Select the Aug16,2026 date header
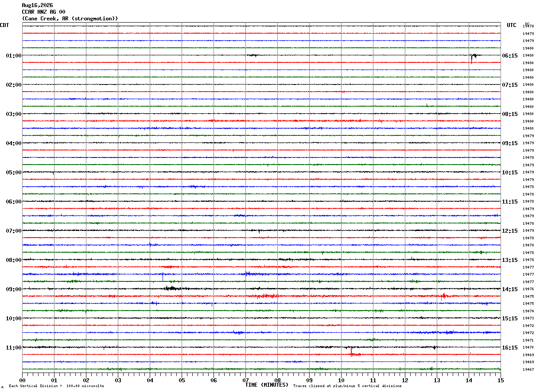 click(37, 5)
